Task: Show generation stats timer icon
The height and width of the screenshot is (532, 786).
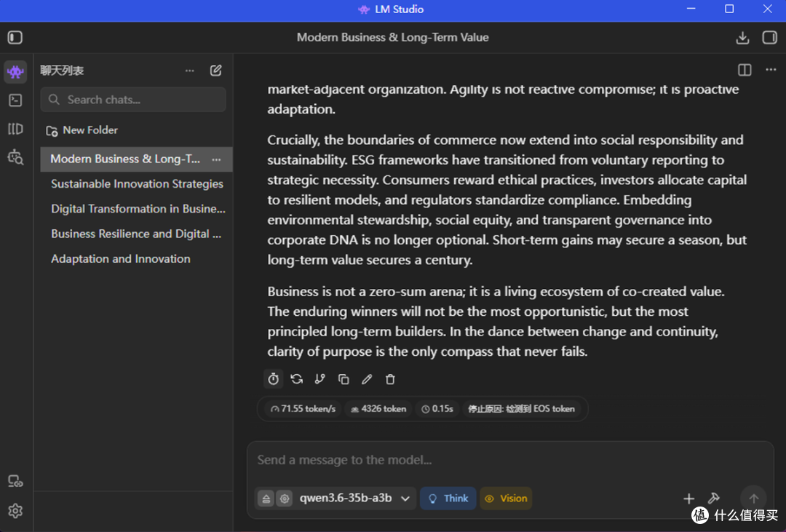Action: coord(273,379)
